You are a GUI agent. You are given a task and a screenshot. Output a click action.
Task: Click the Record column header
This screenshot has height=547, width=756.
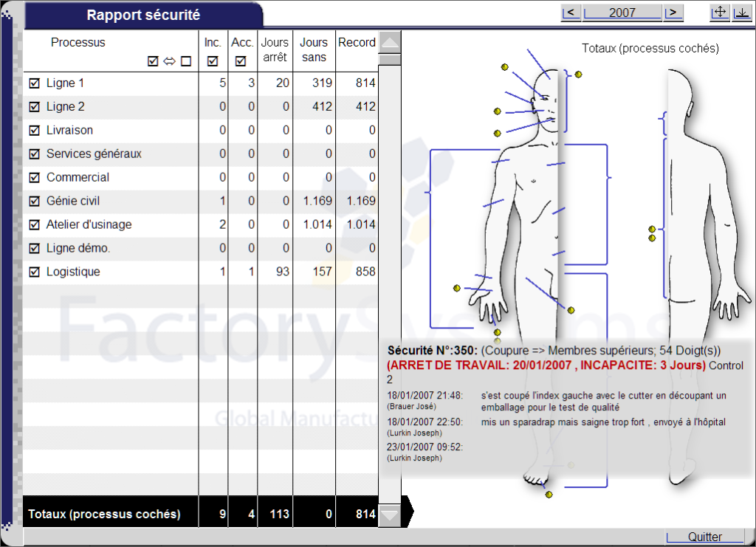pyautogui.click(x=357, y=42)
